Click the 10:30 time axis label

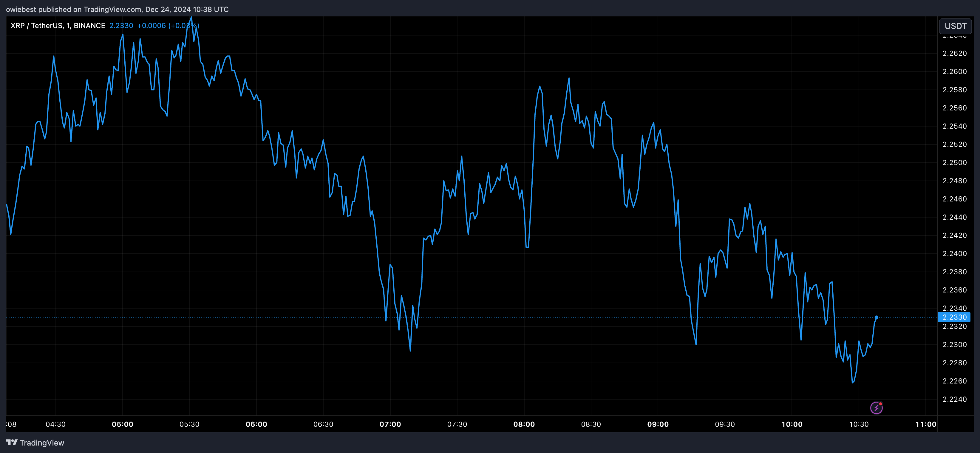tap(859, 424)
